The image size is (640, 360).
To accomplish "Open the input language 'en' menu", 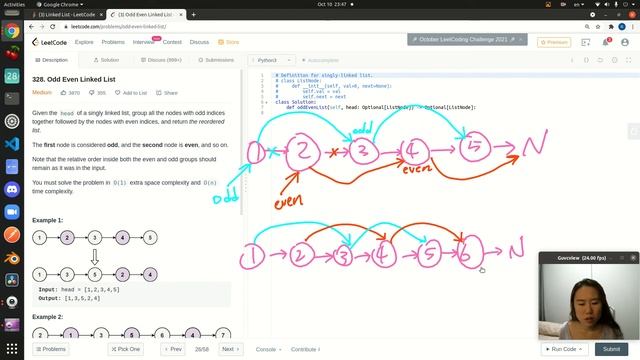I will [579, 4].
